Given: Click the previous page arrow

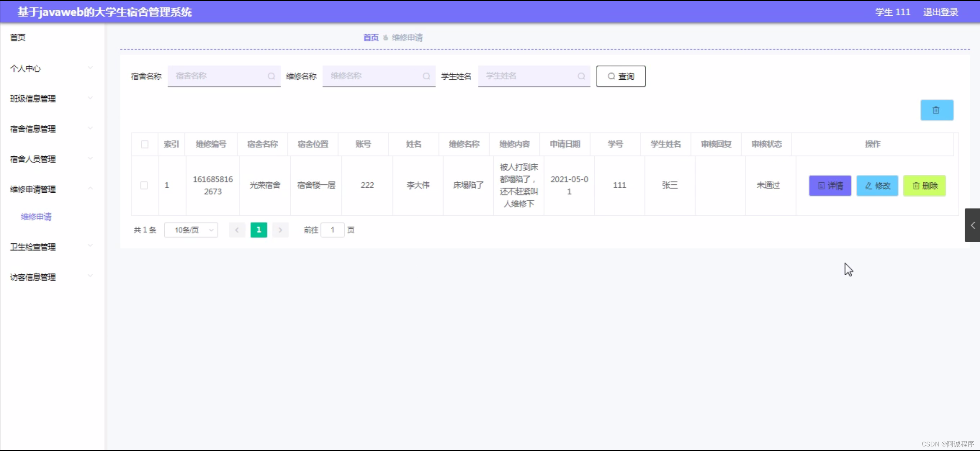Looking at the screenshot, I should tap(237, 230).
